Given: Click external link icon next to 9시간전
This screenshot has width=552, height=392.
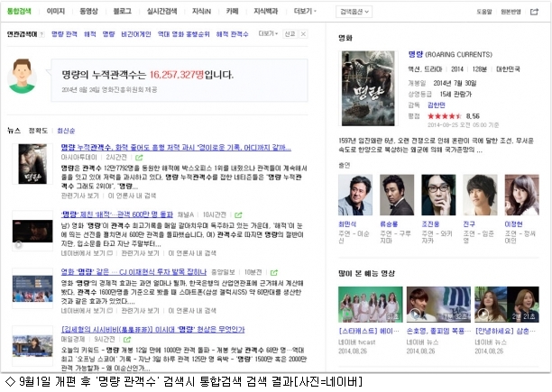Looking at the screenshot, I should click(127, 340).
